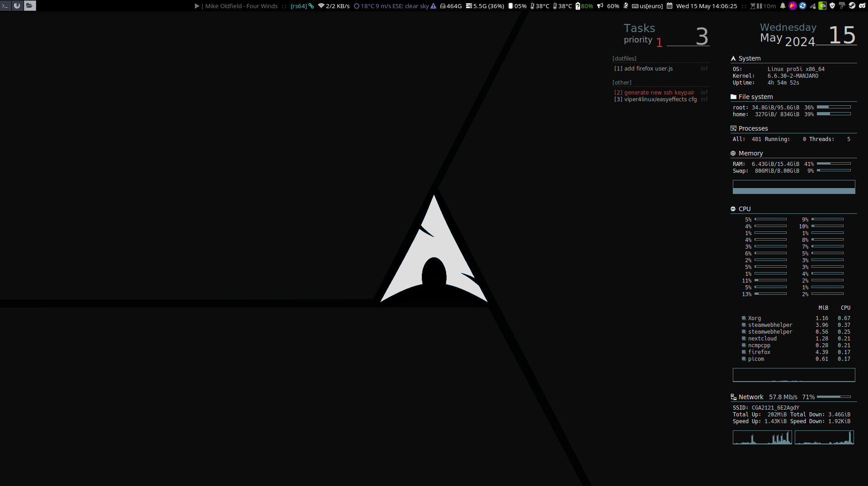Click the Processes section icon
This screenshot has height=486, width=868.
[733, 128]
